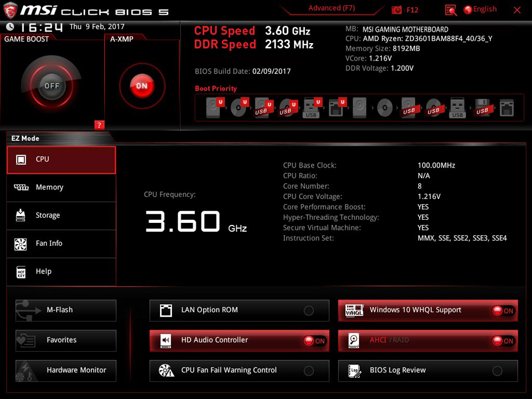Image resolution: width=532 pixels, height=399 pixels.
Task: Select USB floppy boot device icon
Action: coord(482,107)
